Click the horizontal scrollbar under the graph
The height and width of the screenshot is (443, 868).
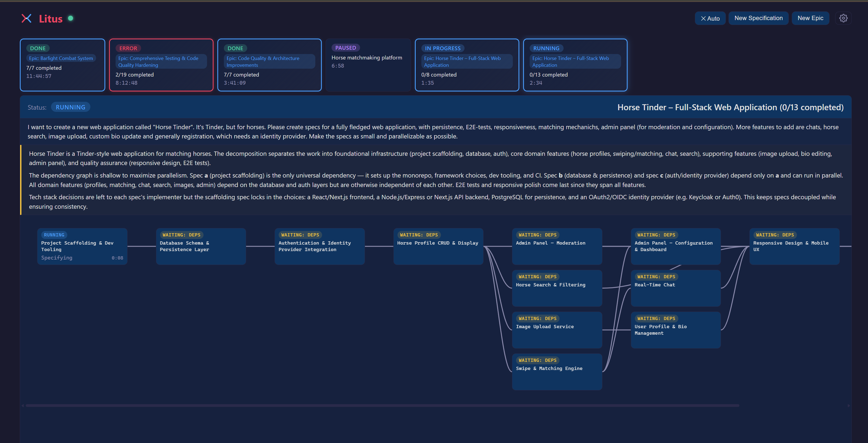coord(382,406)
